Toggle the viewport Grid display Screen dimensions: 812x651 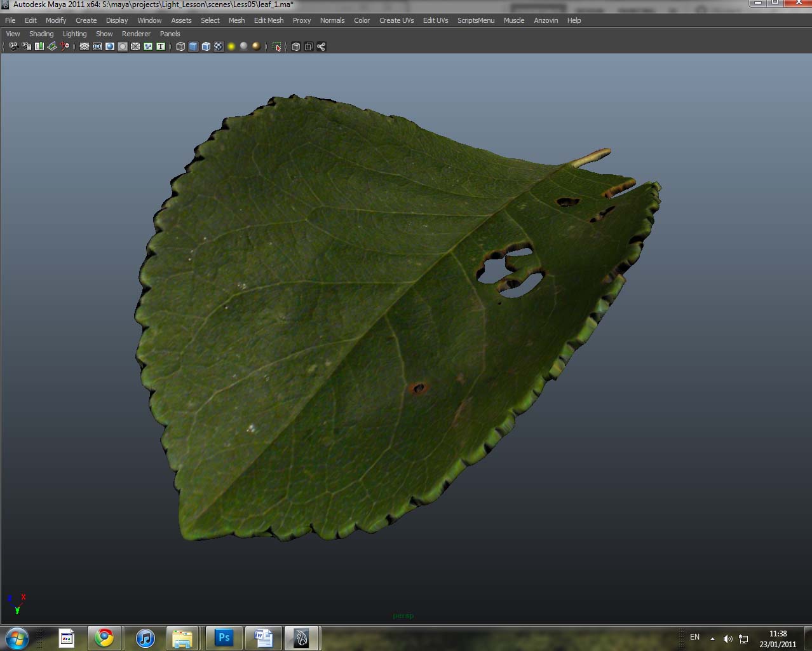click(x=84, y=46)
